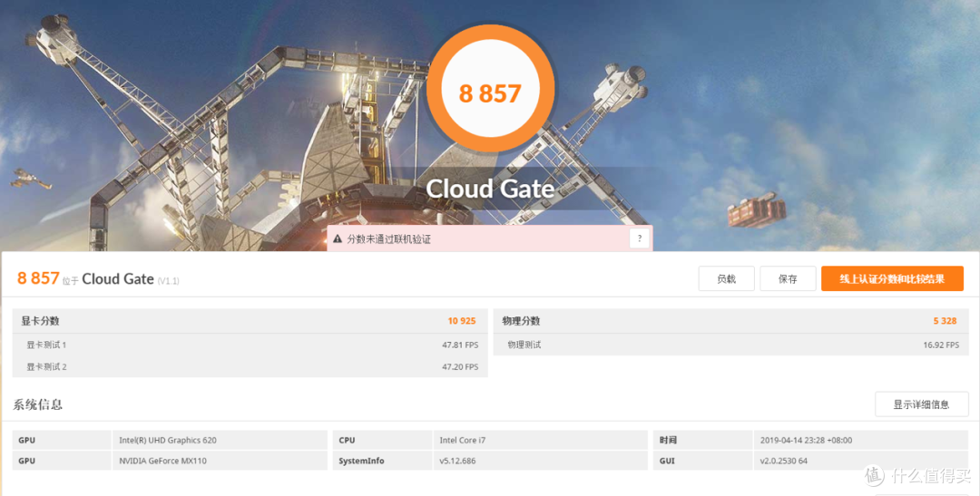Viewport: 980px width, 496px height.
Task: Click the 负载 load button
Action: pos(726,278)
